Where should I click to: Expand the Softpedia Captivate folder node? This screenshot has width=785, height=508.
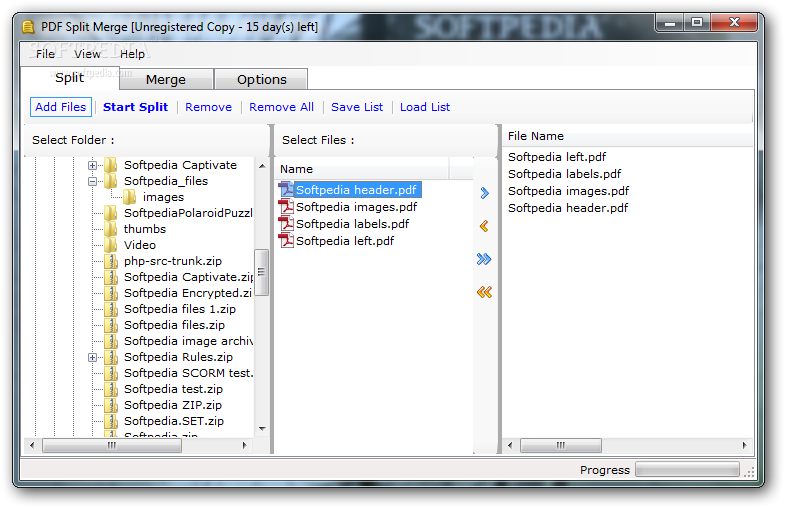click(x=92, y=165)
